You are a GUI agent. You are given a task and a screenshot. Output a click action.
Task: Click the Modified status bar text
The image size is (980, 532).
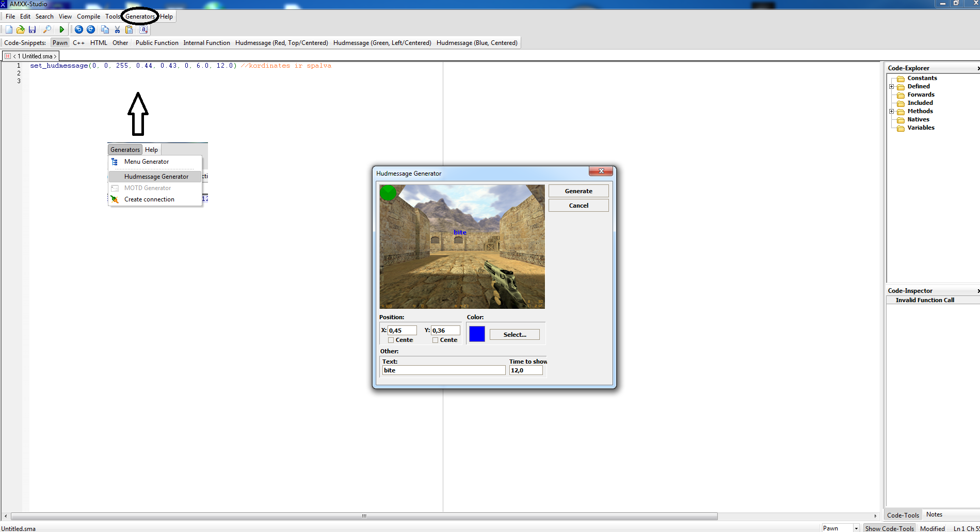tap(932, 528)
